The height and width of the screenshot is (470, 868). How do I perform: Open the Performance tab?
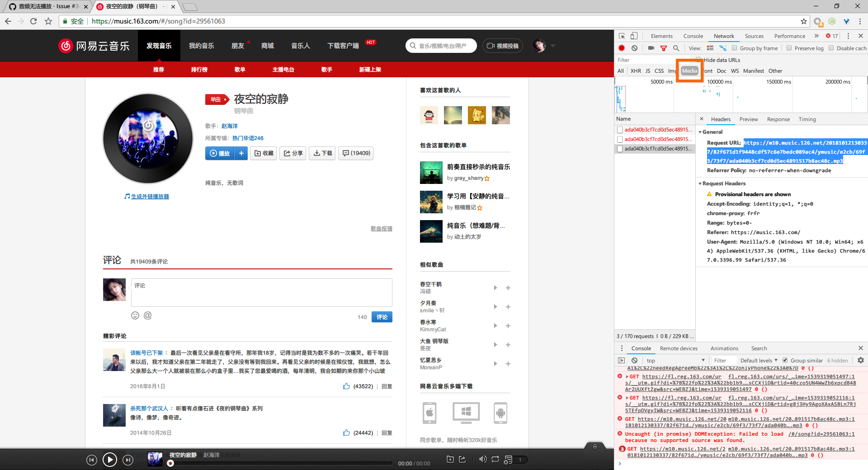789,36
